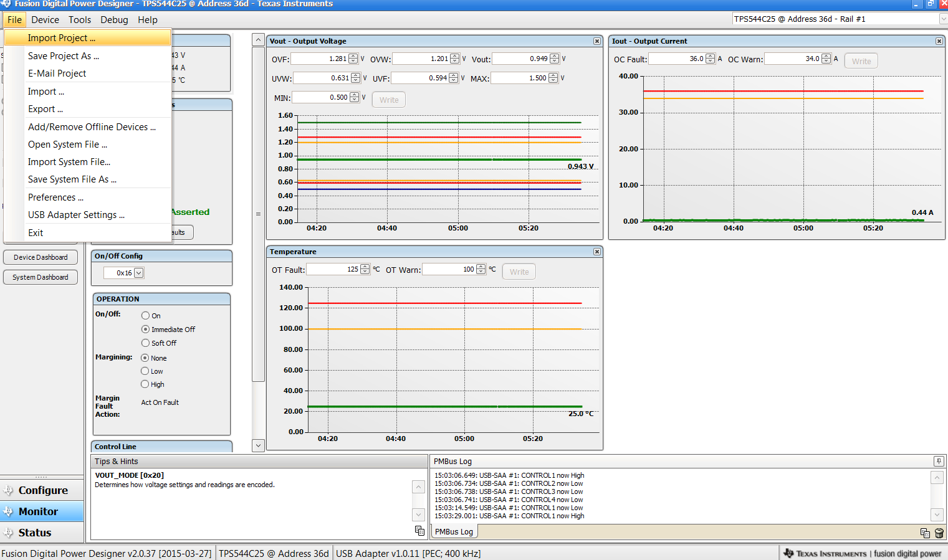Open the Configure view in the sidebar
948x560 pixels.
[x=42, y=490]
